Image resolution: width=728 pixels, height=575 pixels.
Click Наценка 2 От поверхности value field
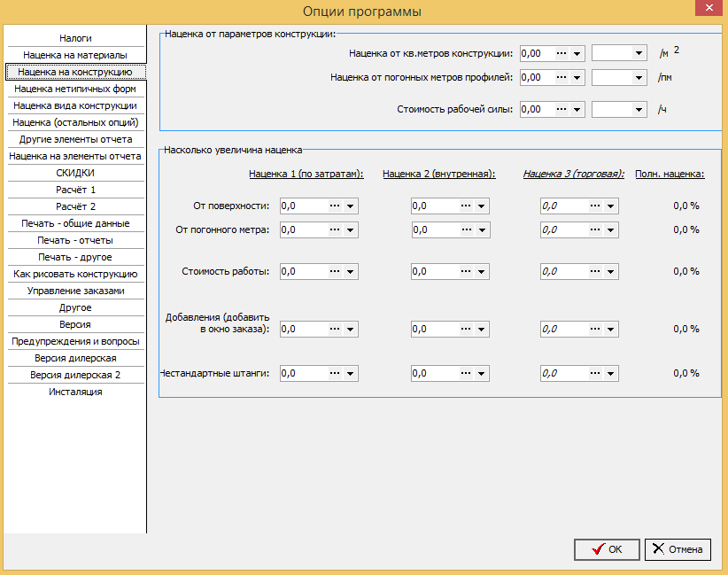[x=434, y=206]
